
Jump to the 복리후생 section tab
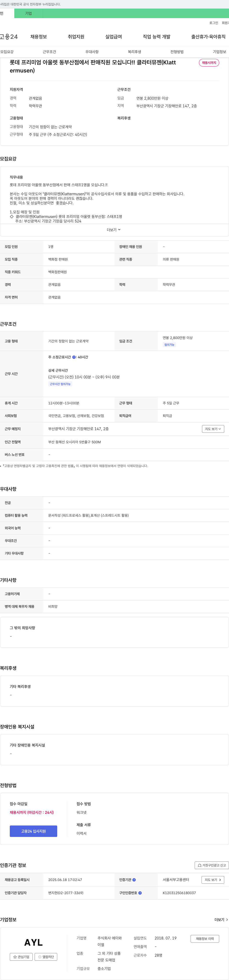(x=134, y=52)
